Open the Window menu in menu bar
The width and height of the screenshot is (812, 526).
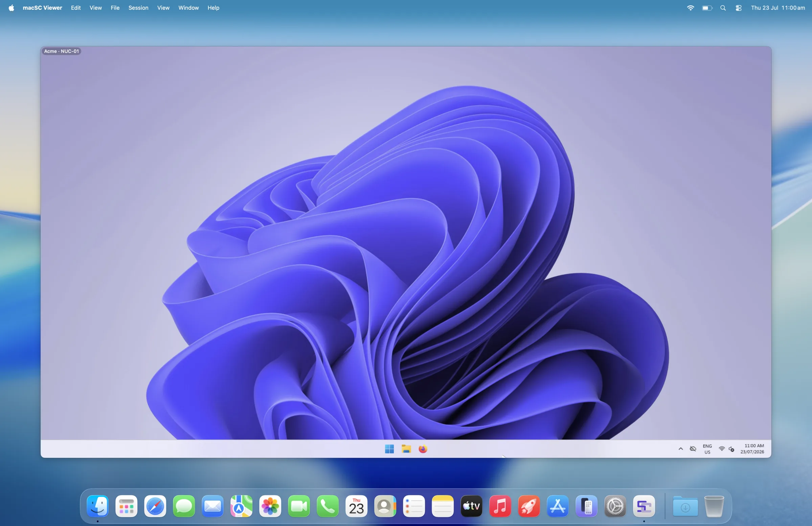click(x=188, y=7)
